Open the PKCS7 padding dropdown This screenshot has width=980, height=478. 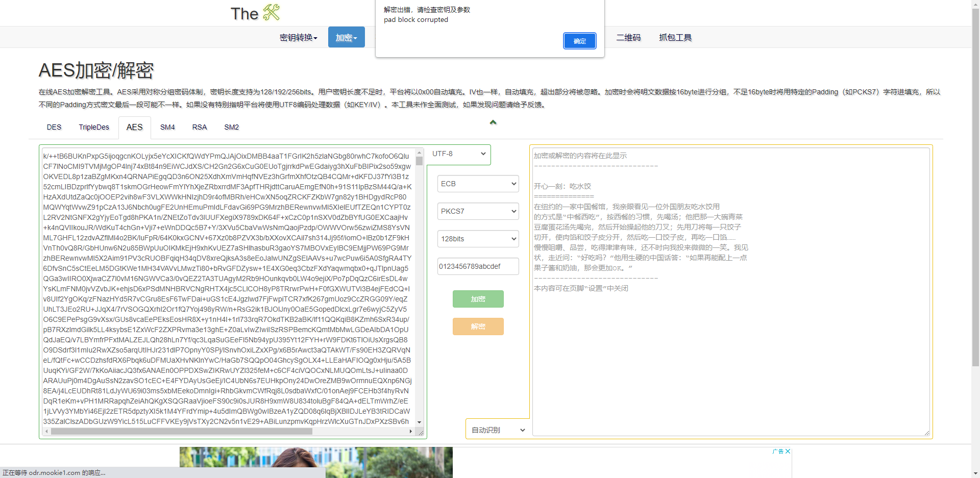tap(478, 211)
